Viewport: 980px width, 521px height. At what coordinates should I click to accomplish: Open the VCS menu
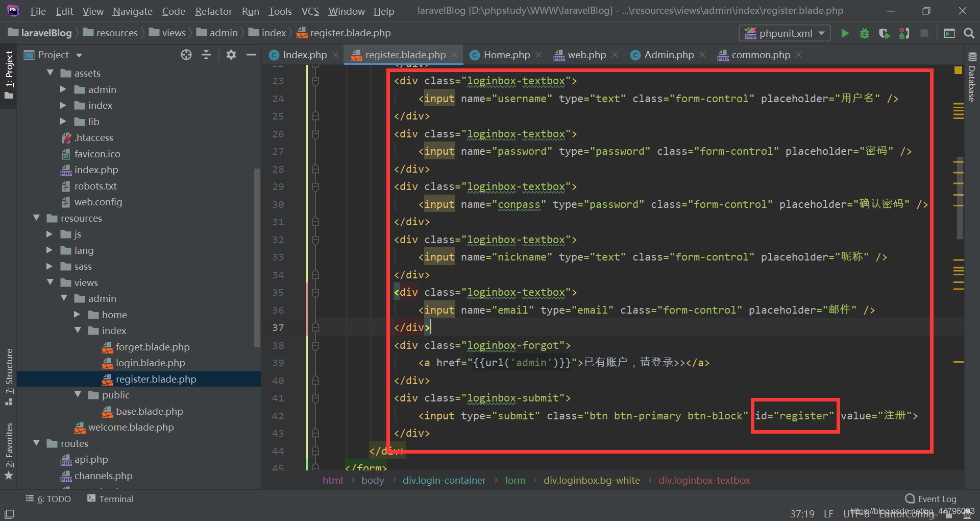310,11
